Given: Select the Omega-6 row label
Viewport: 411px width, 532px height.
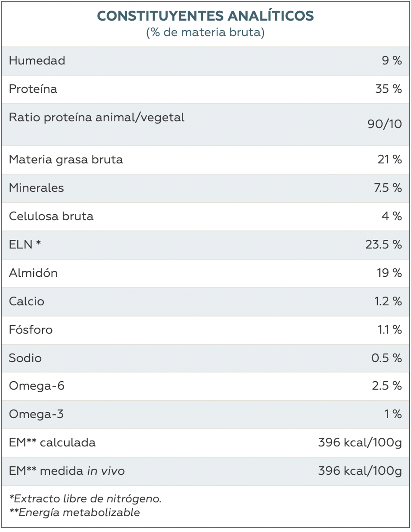Looking at the screenshot, I should [x=37, y=386].
